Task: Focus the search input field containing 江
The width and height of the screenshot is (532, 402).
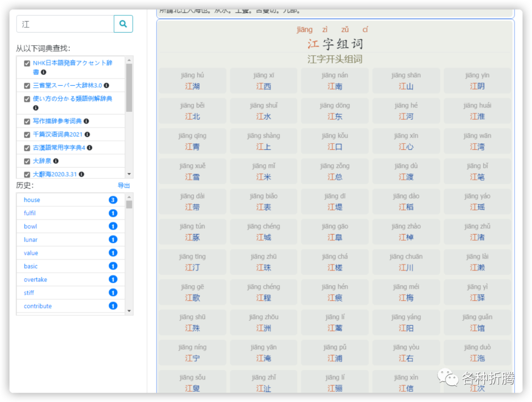Action: point(65,24)
